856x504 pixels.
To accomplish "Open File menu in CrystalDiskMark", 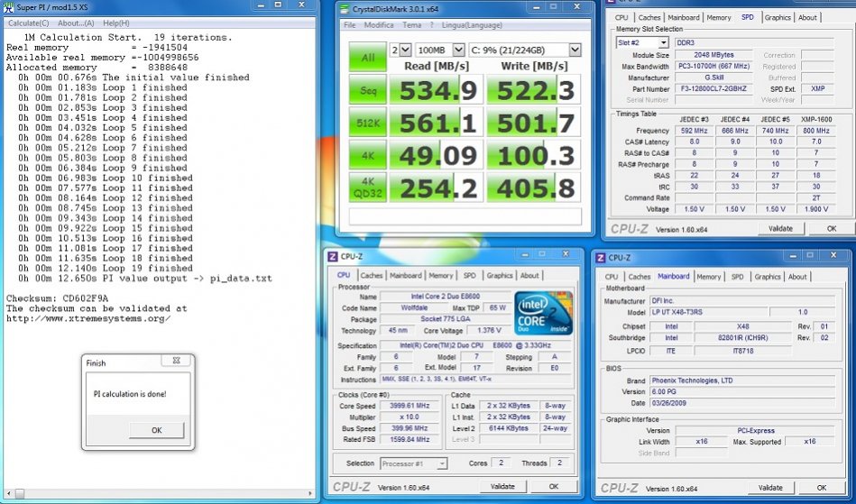I will pyautogui.click(x=349, y=25).
